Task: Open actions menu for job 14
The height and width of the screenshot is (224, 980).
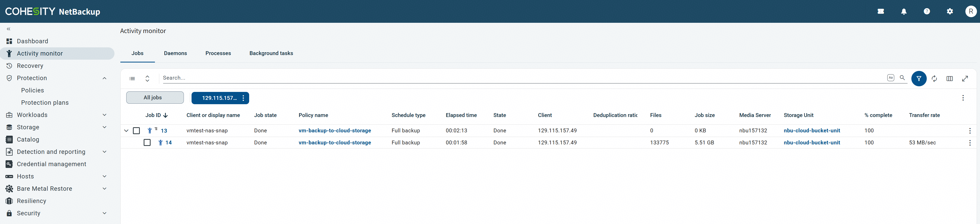Action: (970, 143)
